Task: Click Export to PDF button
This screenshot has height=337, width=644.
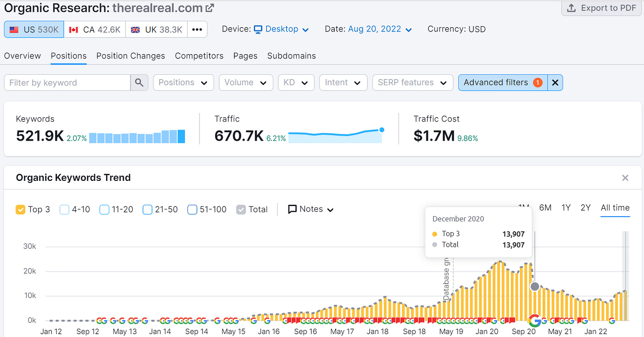Action: pos(601,8)
